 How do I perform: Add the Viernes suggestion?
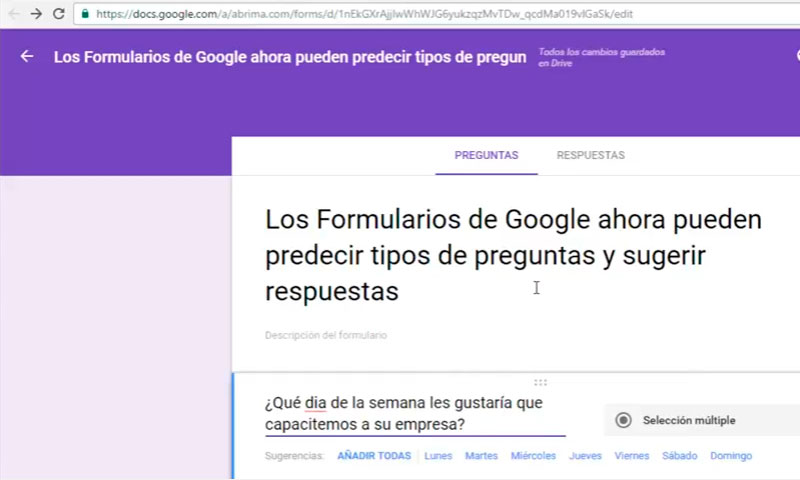(x=632, y=456)
